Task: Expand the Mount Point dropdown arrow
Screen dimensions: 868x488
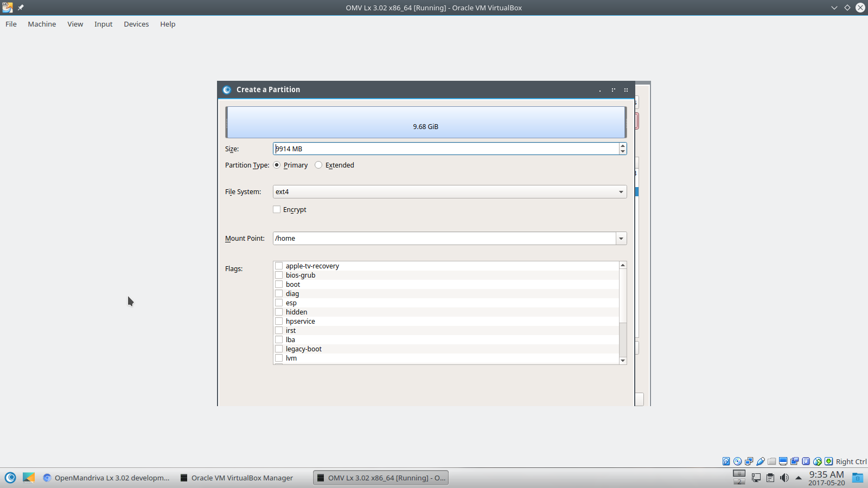Action: pyautogui.click(x=621, y=239)
